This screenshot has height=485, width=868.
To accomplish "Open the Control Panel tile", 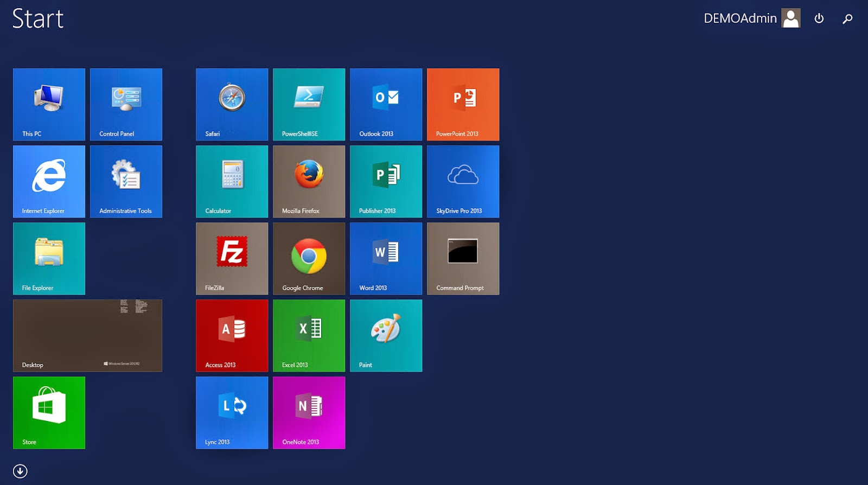I will 126,104.
